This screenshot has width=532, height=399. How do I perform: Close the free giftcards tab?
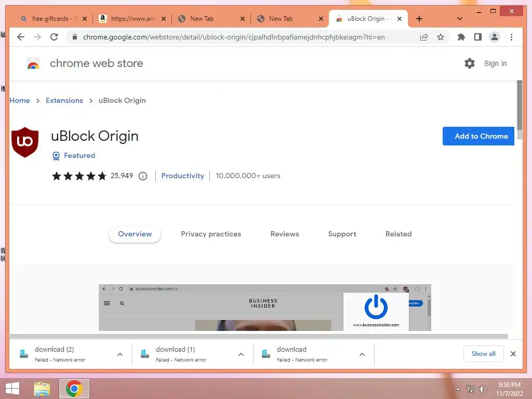(85, 19)
